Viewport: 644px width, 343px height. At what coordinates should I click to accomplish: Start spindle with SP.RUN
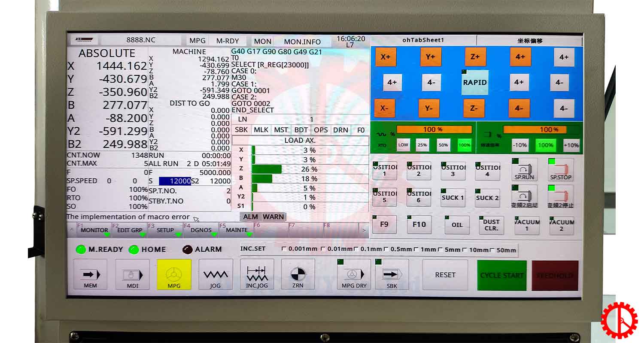point(524,170)
